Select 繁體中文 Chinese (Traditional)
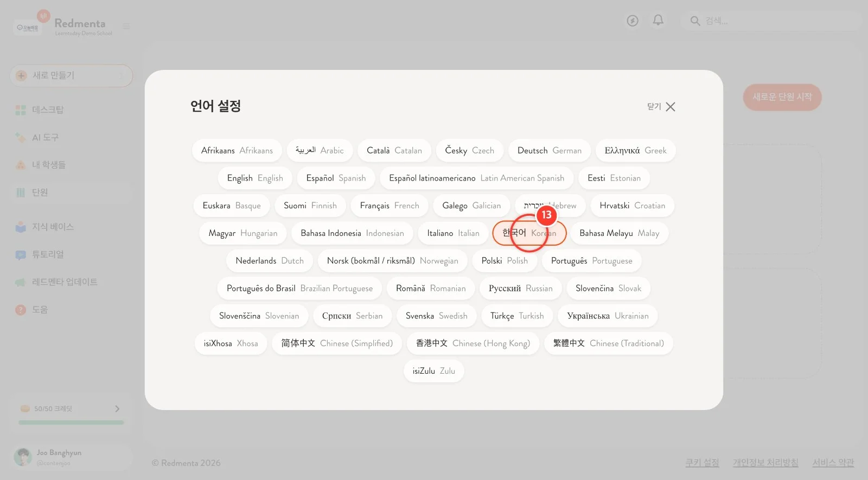 click(608, 343)
